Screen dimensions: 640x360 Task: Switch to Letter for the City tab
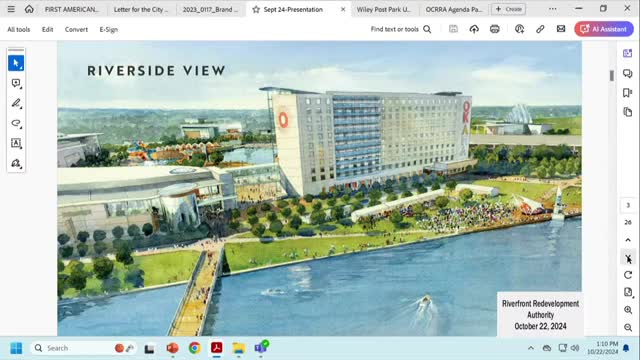[141, 9]
